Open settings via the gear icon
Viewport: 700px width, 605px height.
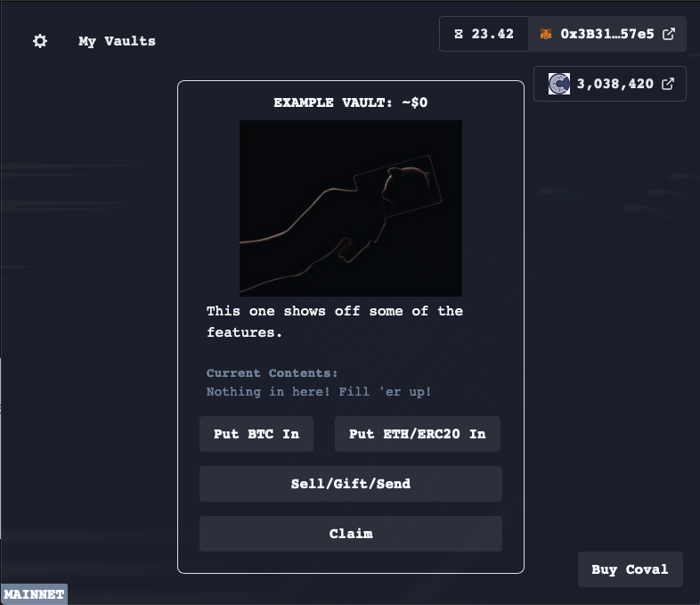[40, 41]
